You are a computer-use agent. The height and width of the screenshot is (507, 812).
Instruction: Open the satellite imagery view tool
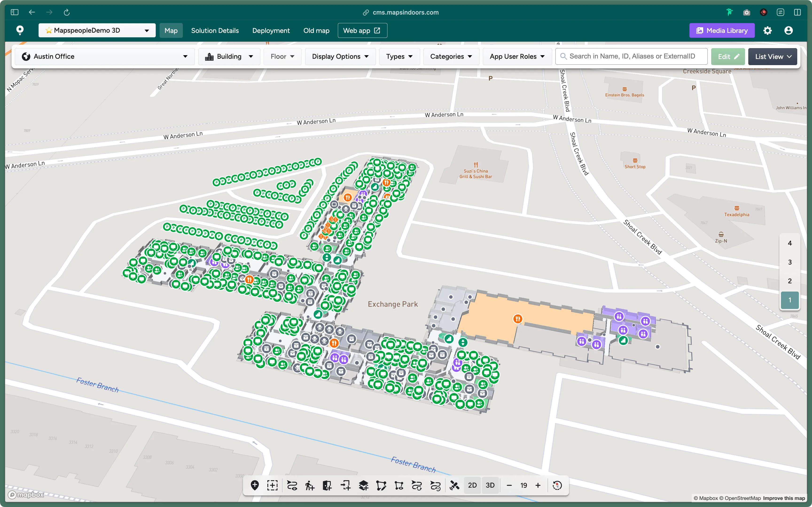pyautogui.click(x=455, y=485)
